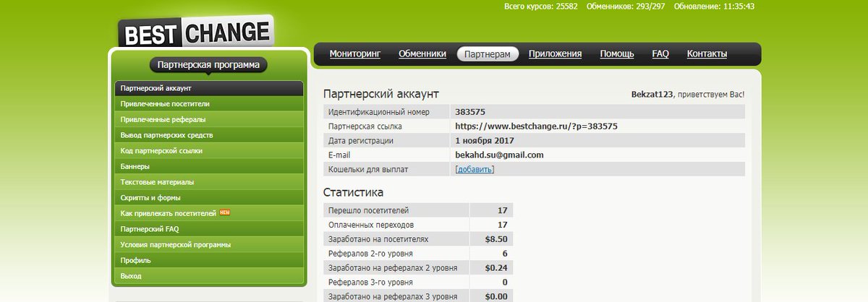Click the $0.24 level 2 referral earnings
Viewport: 868px width, 302px height.
pos(496,267)
